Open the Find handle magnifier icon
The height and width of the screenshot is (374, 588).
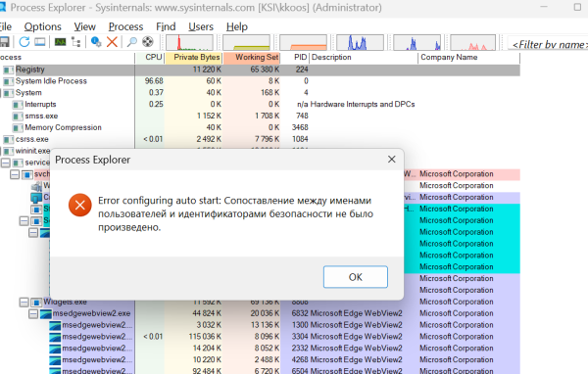pyautogui.click(x=131, y=41)
